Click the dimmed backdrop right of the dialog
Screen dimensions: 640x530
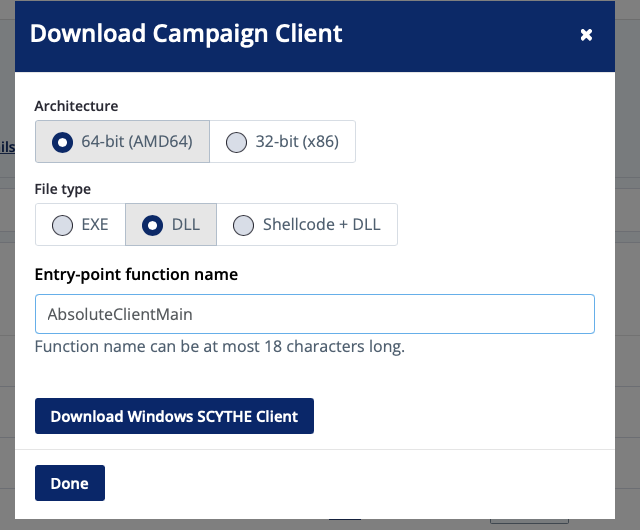pyautogui.click(x=627, y=265)
